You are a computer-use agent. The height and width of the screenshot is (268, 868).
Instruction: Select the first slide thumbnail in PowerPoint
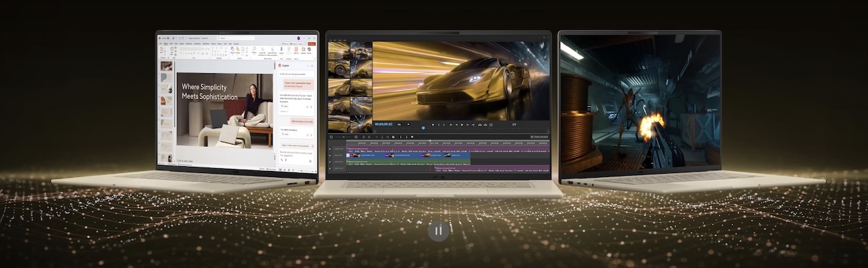click(x=166, y=66)
